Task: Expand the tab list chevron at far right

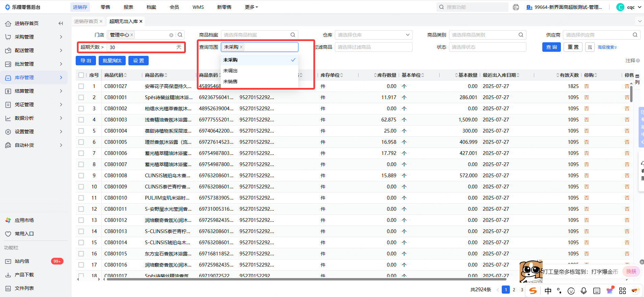Action: tap(640, 21)
